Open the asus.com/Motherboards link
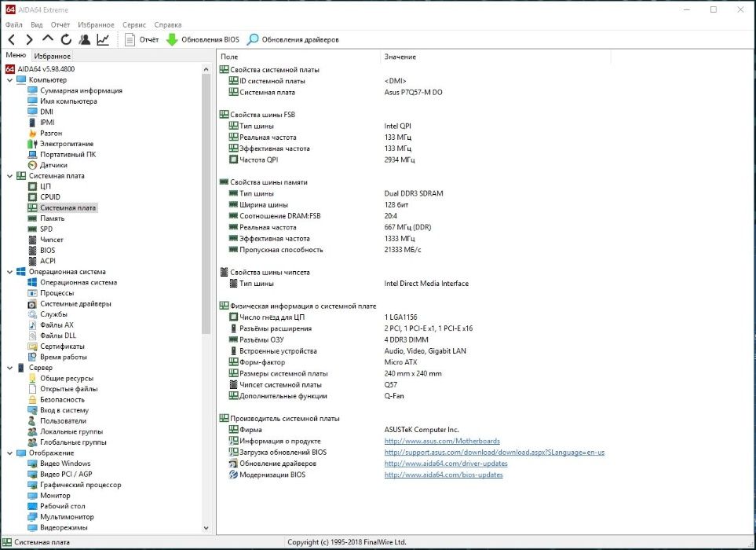 pyautogui.click(x=442, y=441)
